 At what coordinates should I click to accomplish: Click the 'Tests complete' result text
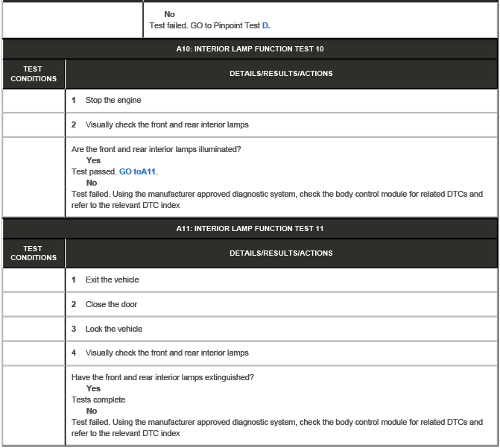pos(98,400)
